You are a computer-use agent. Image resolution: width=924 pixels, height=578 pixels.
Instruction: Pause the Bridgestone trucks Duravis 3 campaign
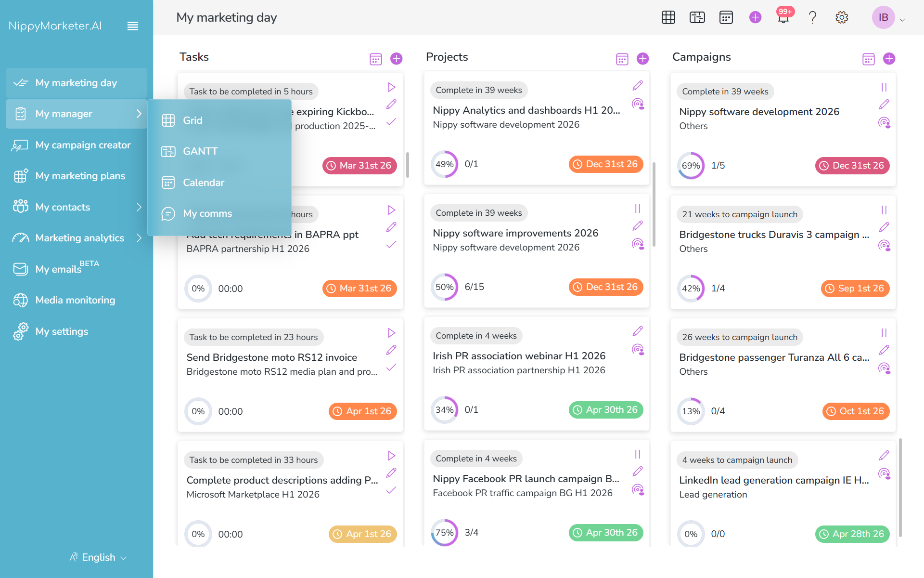pyautogui.click(x=885, y=210)
